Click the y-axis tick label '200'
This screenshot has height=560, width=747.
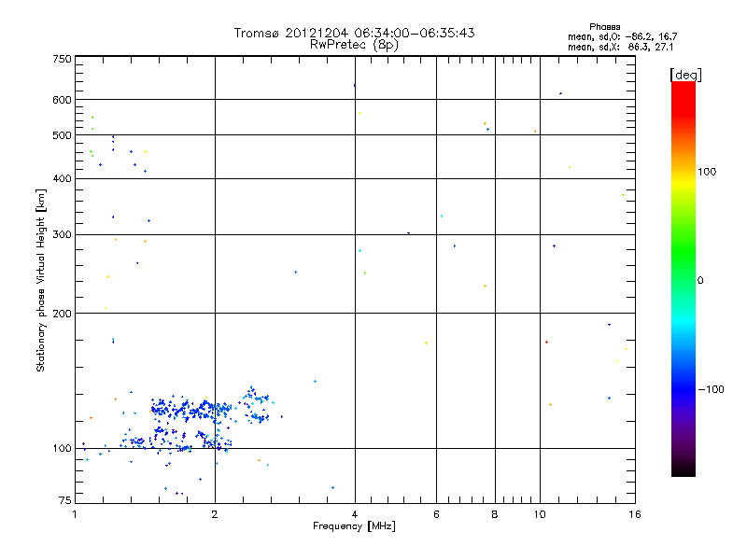pos(63,314)
